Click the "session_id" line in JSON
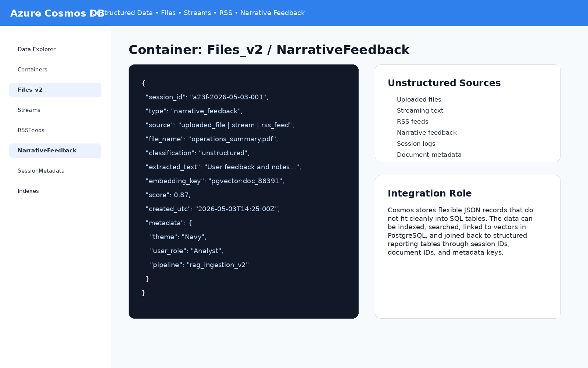This screenshot has height=368, width=588. pos(207,97)
